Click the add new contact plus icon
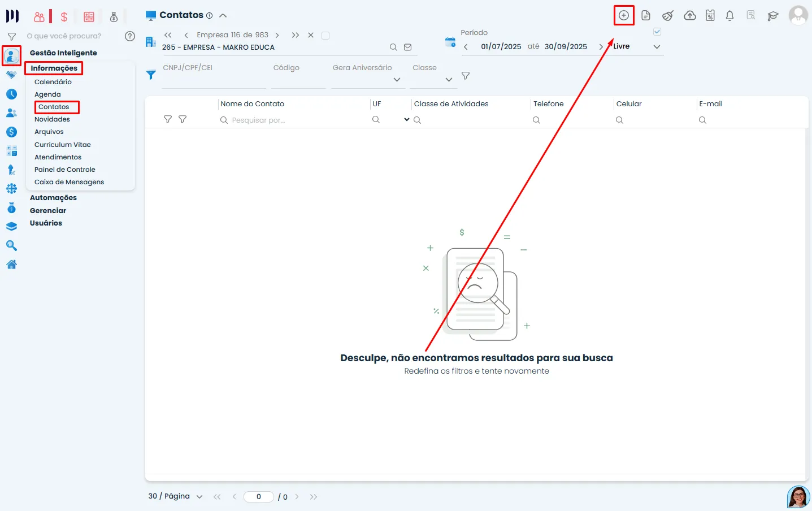812x511 pixels. tap(624, 15)
